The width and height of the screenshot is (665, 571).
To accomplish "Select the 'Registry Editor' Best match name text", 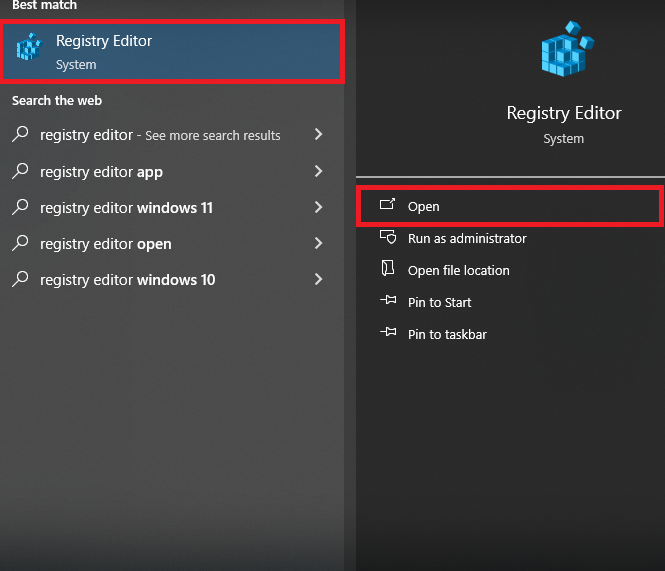I will click(104, 41).
